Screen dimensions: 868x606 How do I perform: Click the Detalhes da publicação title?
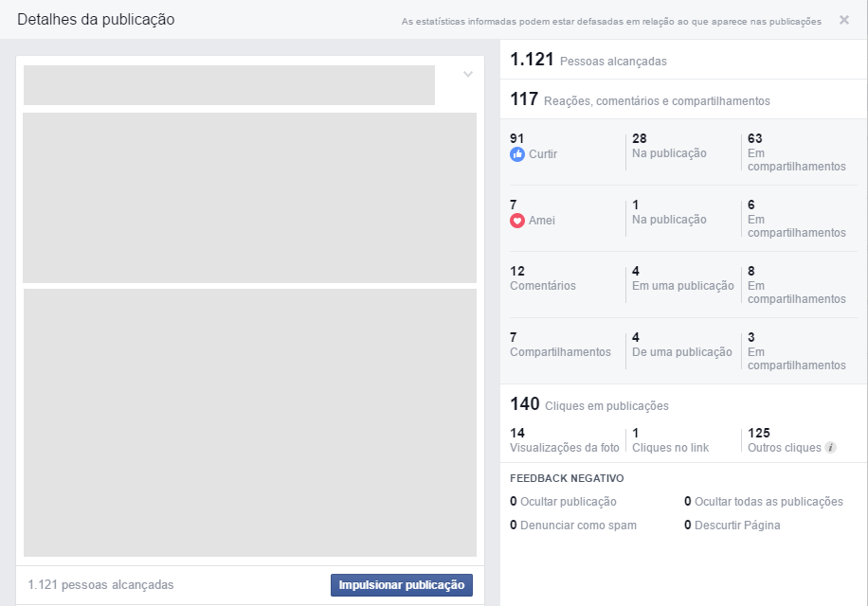(x=97, y=19)
